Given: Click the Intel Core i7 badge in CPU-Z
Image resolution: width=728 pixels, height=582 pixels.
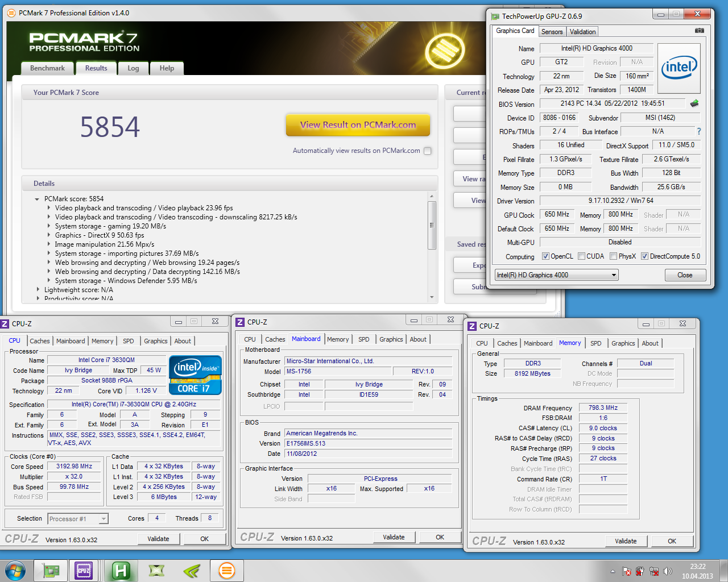Looking at the screenshot, I should click(195, 375).
